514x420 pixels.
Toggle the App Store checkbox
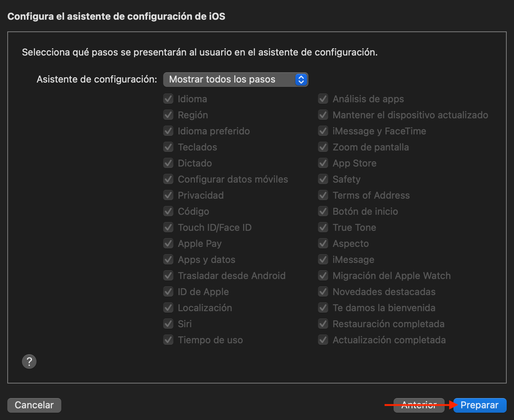[323, 163]
